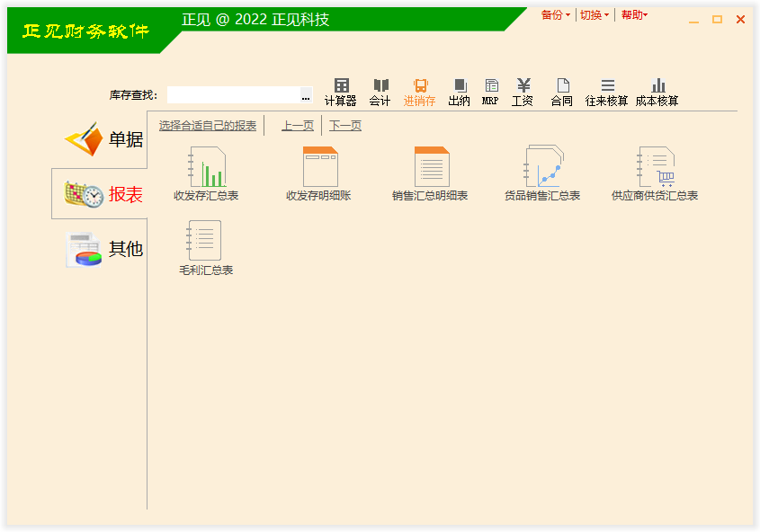Image resolution: width=760 pixels, height=532 pixels.
Task: Go to next page via 下一页
Action: point(345,126)
